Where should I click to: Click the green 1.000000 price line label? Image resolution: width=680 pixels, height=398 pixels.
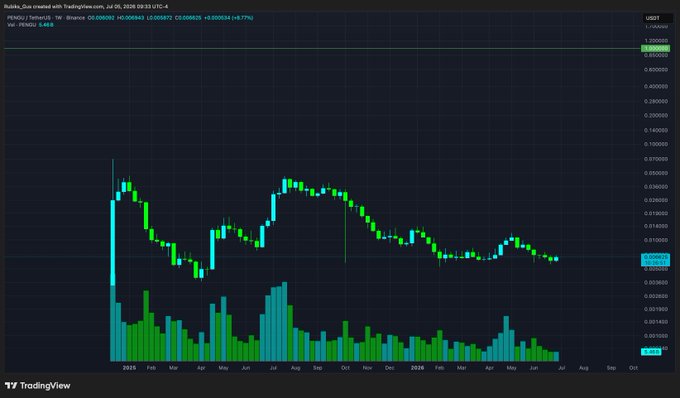pyautogui.click(x=655, y=49)
